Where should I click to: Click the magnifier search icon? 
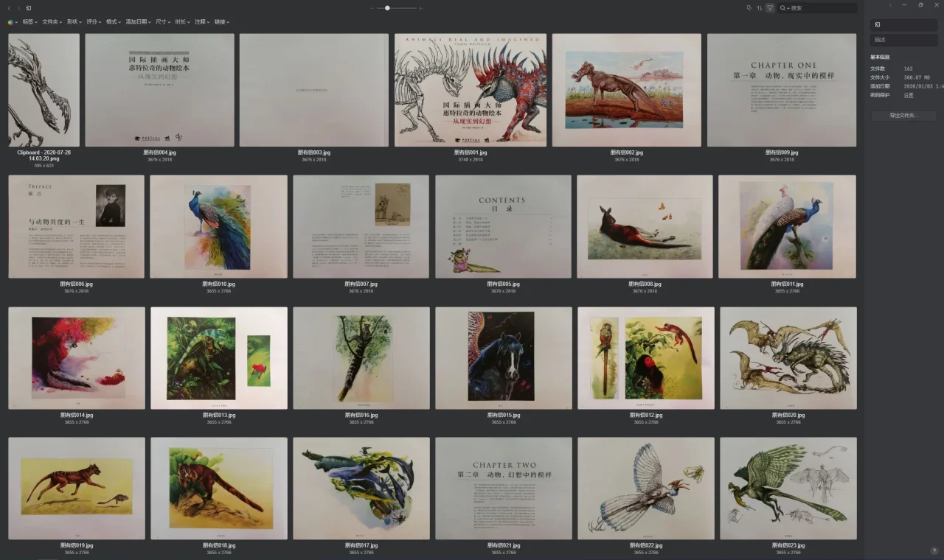tap(782, 8)
